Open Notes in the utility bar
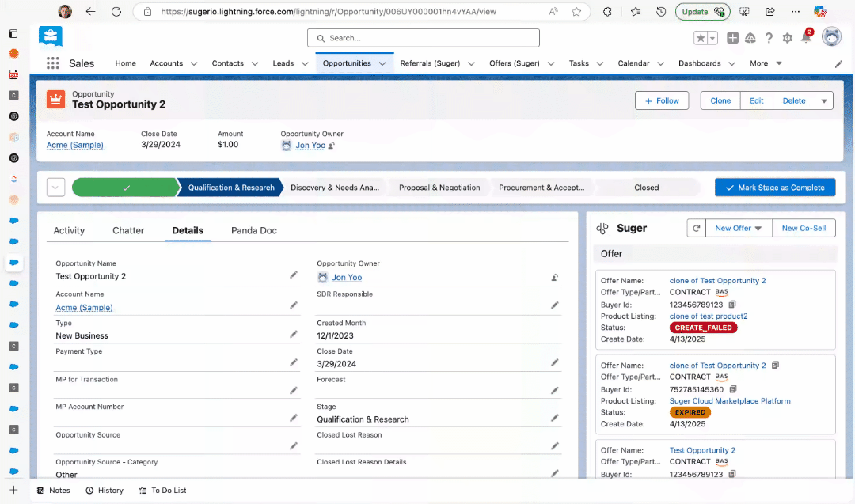 (54, 491)
